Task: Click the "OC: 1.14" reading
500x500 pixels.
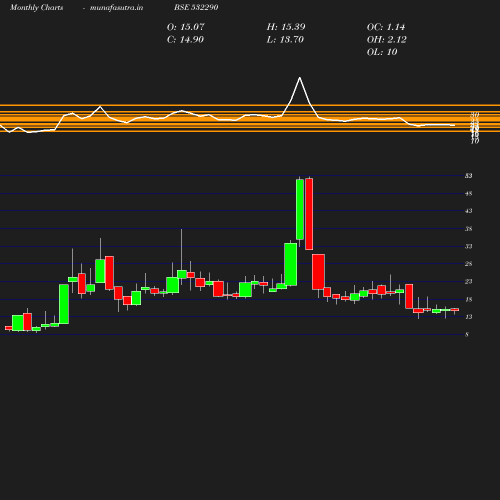Action: point(386,27)
